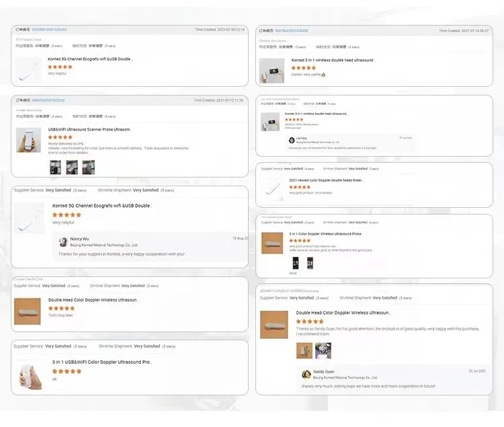This screenshot has height=427, width=504.
Task: Click star rating of 3 in 1 USB&WIFI review
Action: 67,371
